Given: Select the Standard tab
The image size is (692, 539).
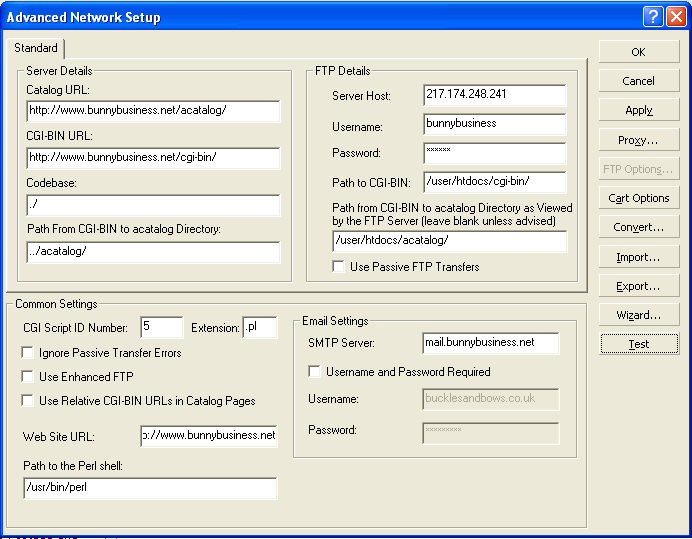Looking at the screenshot, I should [x=36, y=48].
